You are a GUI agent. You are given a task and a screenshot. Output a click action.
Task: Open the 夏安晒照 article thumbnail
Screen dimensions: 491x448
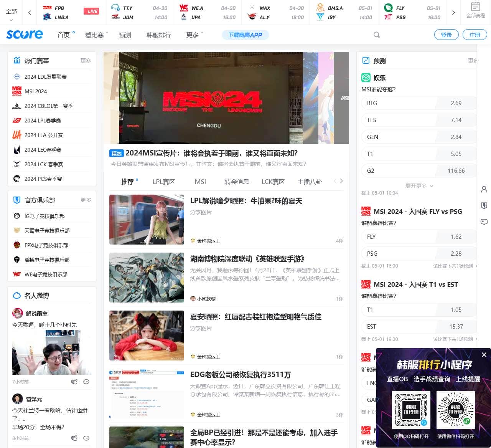(147, 336)
